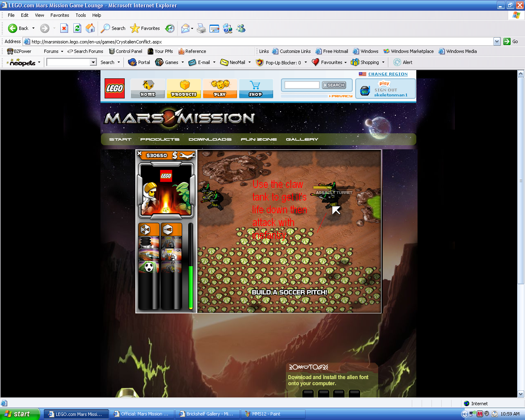Click the wrench repair icon in game
This screenshot has height=420, width=525.
pyautogui.click(x=187, y=155)
